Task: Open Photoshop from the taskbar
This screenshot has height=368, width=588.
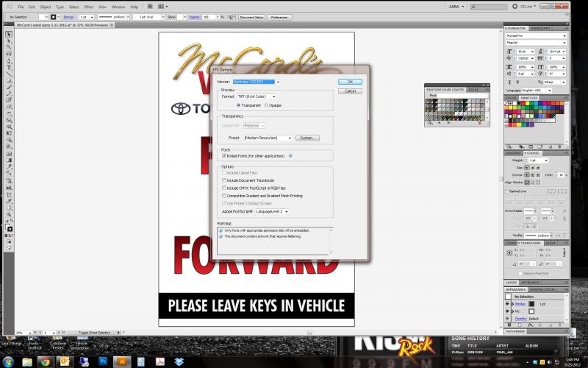Action: tap(103, 361)
